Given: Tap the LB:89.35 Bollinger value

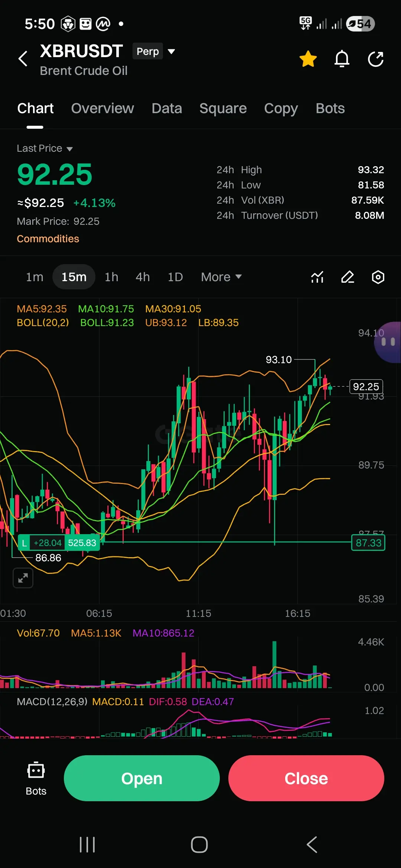Looking at the screenshot, I should point(218,322).
